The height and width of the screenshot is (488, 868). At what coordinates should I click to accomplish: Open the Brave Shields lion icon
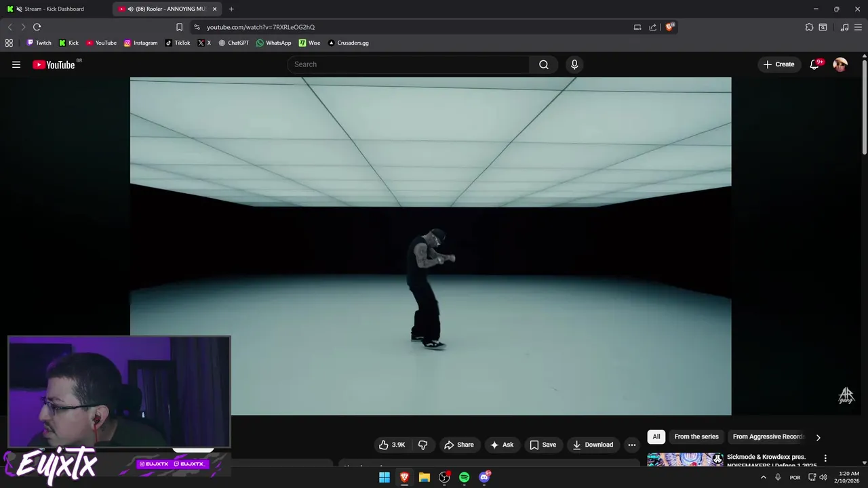pyautogui.click(x=670, y=27)
